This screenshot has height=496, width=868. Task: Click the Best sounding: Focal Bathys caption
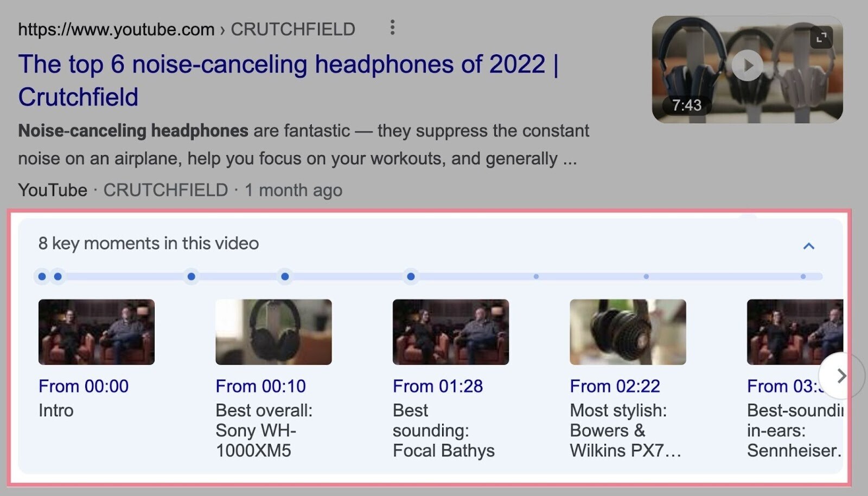(x=444, y=430)
